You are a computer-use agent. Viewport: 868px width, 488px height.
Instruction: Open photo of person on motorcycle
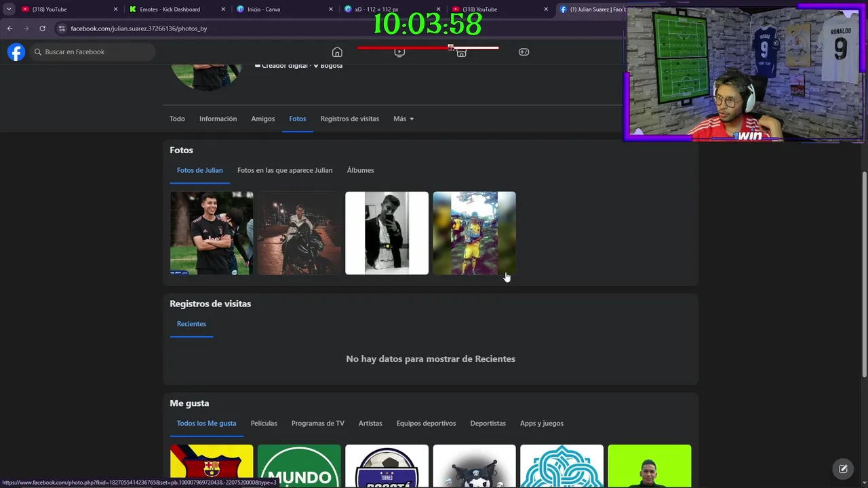point(299,233)
